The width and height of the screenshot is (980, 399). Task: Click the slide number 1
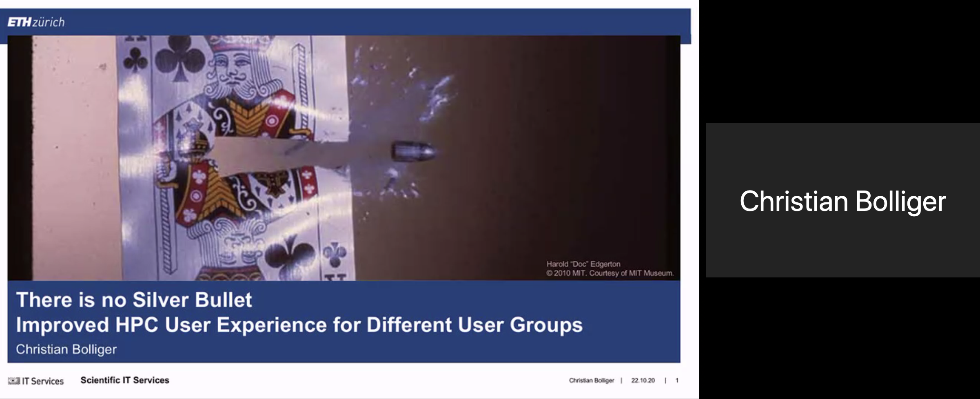click(677, 380)
